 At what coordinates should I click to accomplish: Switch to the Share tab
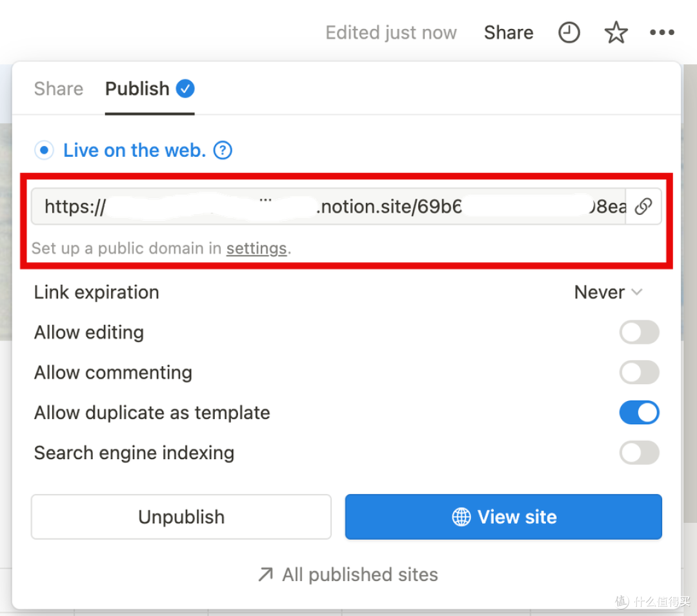59,88
